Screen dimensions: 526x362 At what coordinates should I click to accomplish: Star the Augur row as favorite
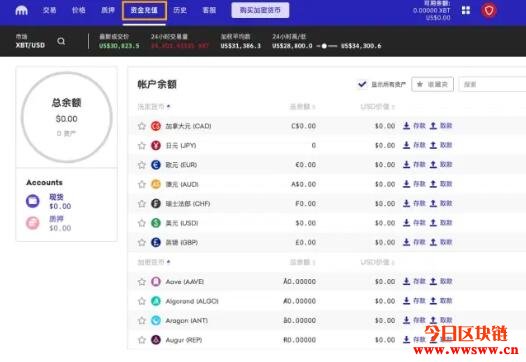pyautogui.click(x=142, y=340)
